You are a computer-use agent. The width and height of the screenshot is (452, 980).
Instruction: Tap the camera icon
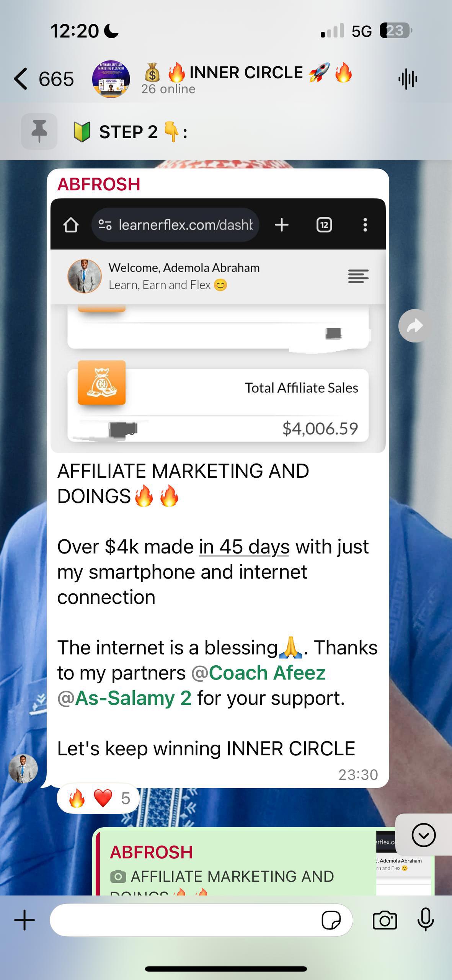tap(385, 920)
